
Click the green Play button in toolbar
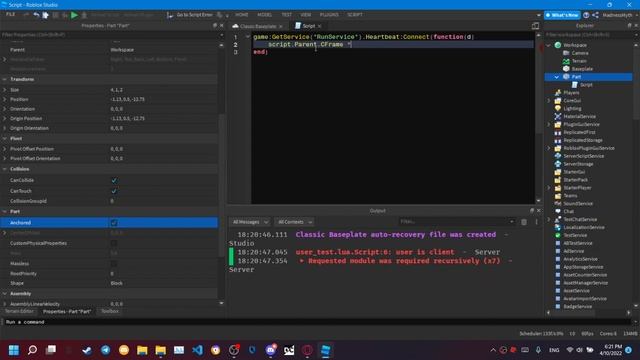(74, 15)
